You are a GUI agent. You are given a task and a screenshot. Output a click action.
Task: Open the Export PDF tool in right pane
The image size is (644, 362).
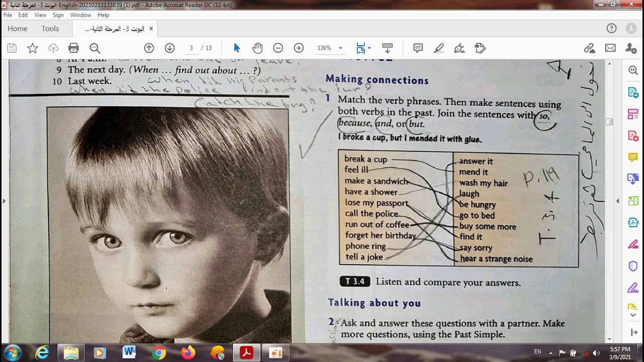633,93
